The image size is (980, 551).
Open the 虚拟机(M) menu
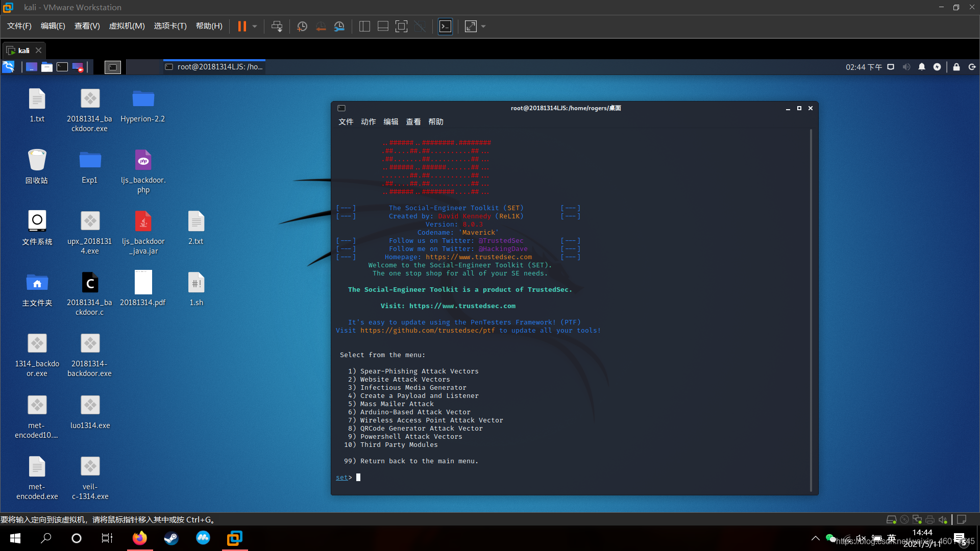click(127, 26)
